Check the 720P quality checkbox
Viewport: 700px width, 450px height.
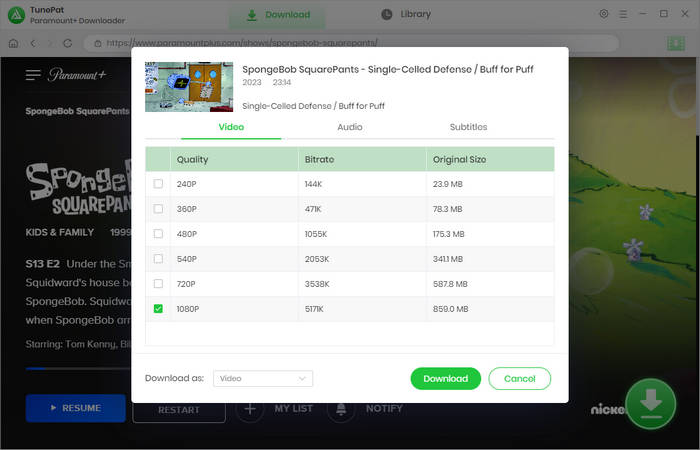(x=158, y=284)
